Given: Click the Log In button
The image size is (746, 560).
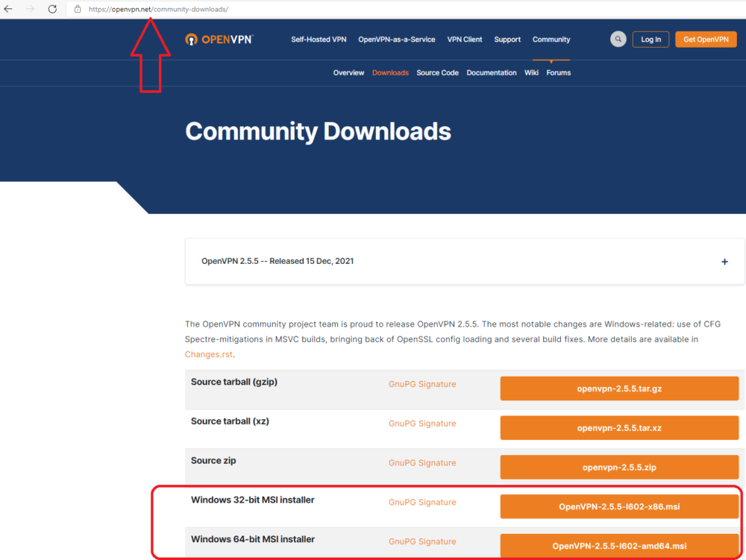Looking at the screenshot, I should coord(651,40).
